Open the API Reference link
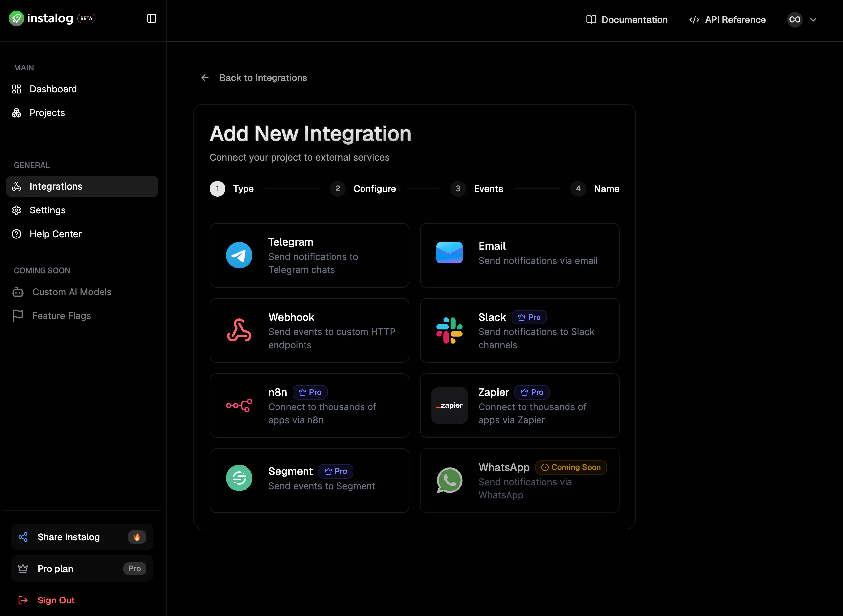This screenshot has height=616, width=843. [x=727, y=20]
